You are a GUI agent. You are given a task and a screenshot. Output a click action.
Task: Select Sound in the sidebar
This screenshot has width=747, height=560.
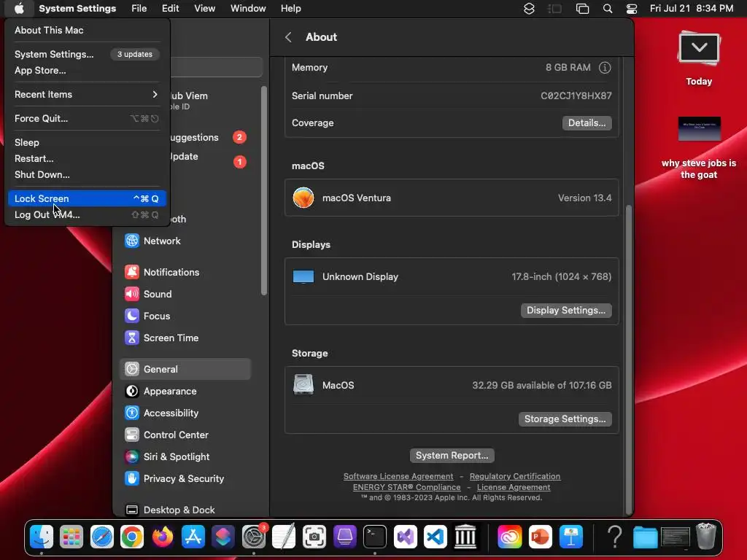point(185,295)
